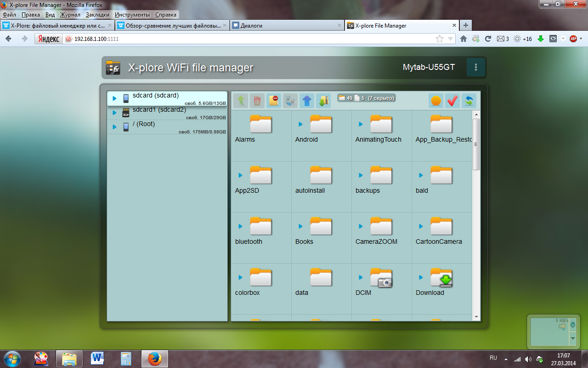Click the Яндекс button in address bar
This screenshot has width=588, height=368.
click(48, 39)
